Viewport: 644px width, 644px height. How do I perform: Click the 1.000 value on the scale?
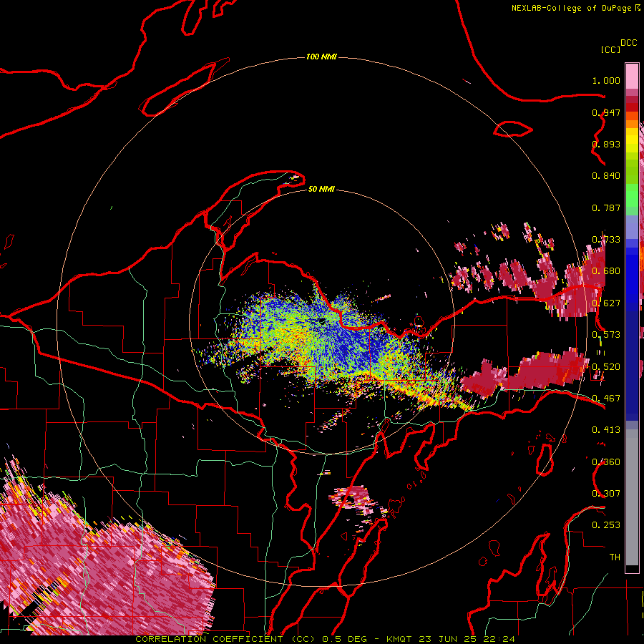coord(606,80)
